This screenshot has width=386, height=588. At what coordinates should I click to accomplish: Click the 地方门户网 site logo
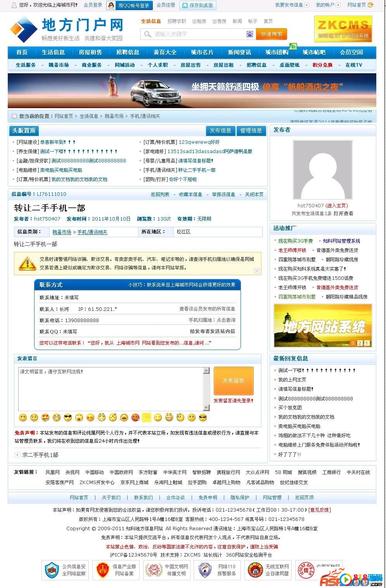pyautogui.click(x=66, y=29)
